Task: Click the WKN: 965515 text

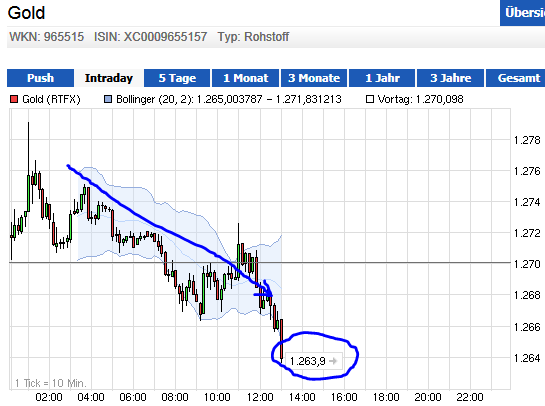Action: (47, 37)
